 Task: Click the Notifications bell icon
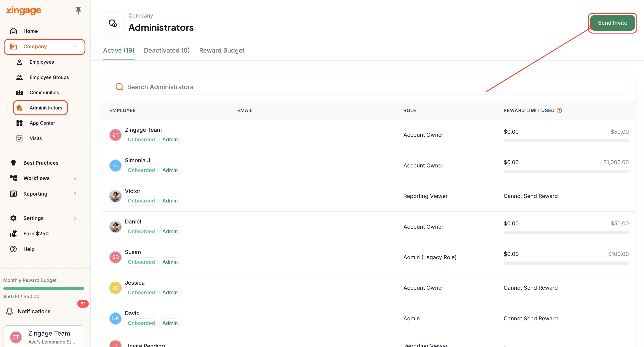point(10,311)
